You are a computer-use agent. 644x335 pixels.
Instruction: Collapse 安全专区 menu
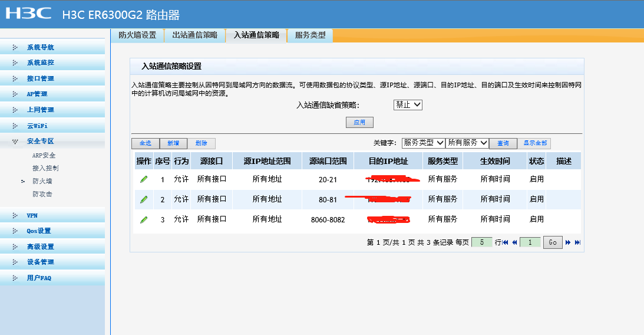point(52,142)
